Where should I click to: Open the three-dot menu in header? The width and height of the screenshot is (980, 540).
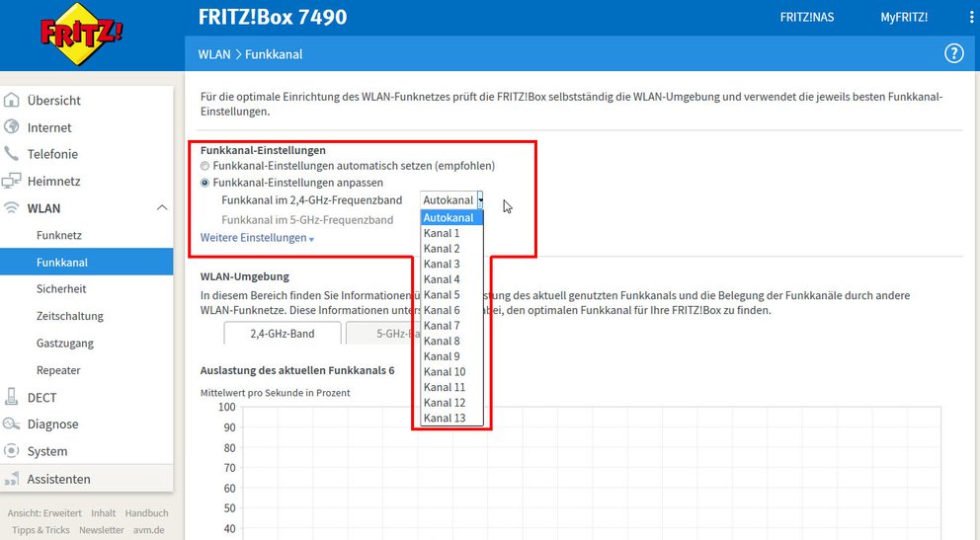[x=971, y=18]
